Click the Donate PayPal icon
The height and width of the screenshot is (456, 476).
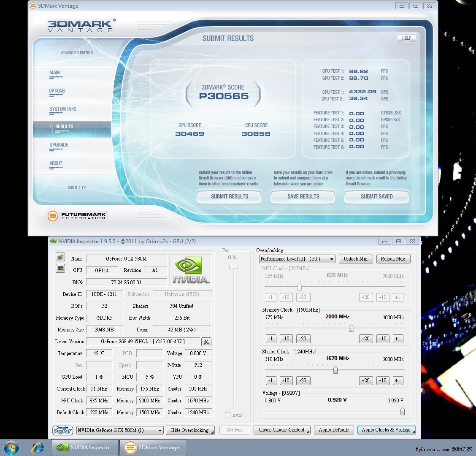pos(62,430)
